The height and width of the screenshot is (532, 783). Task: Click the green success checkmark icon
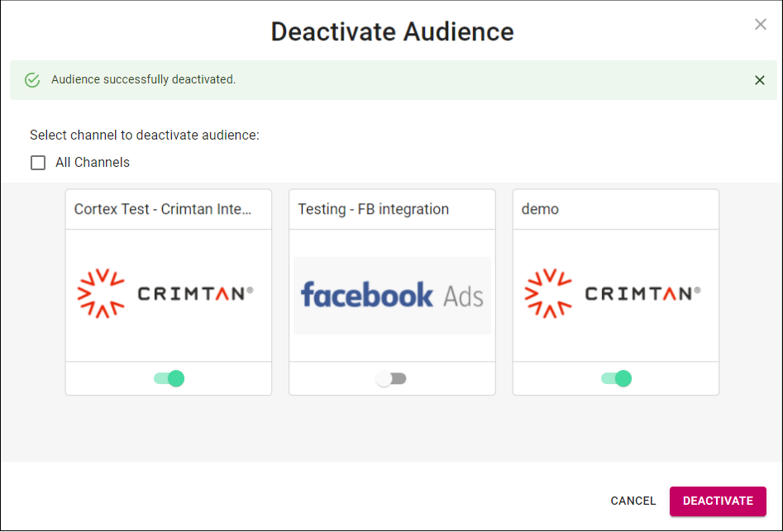32,80
